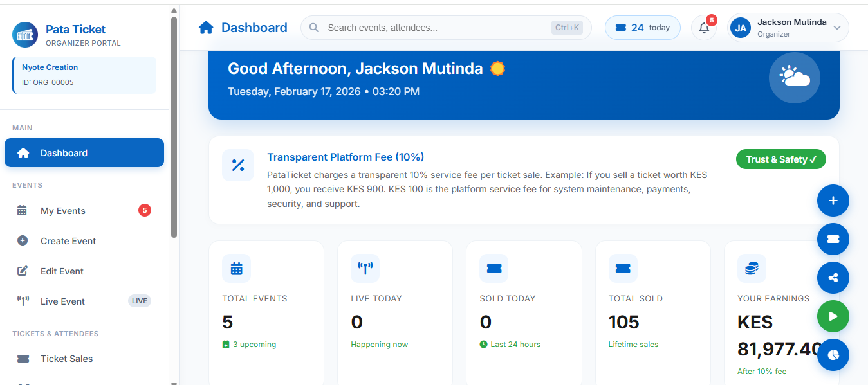
Task: Click the coins icon on Your Earnings card
Action: point(752,268)
